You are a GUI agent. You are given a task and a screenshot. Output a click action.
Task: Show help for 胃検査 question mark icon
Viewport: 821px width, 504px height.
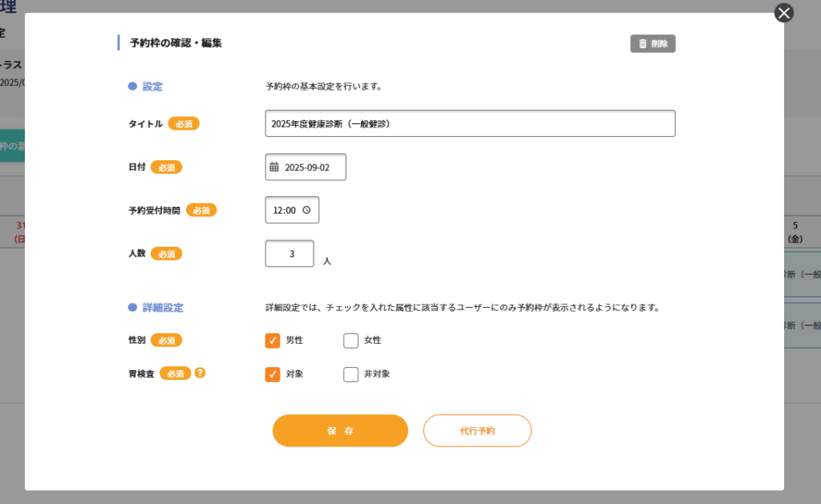pos(200,373)
